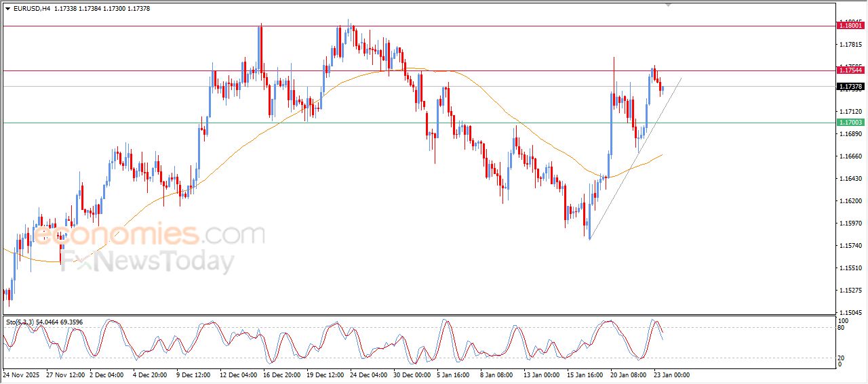
Task: Click the stochastic 20 level axis label
Action: [843, 358]
